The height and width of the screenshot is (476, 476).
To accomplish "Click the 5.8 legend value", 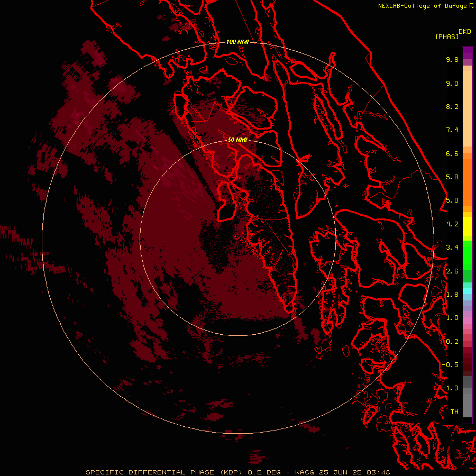I will (452, 177).
